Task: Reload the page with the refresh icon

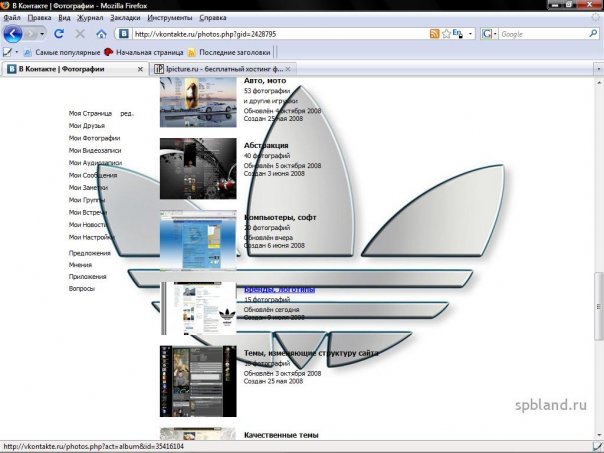Action: (59, 34)
